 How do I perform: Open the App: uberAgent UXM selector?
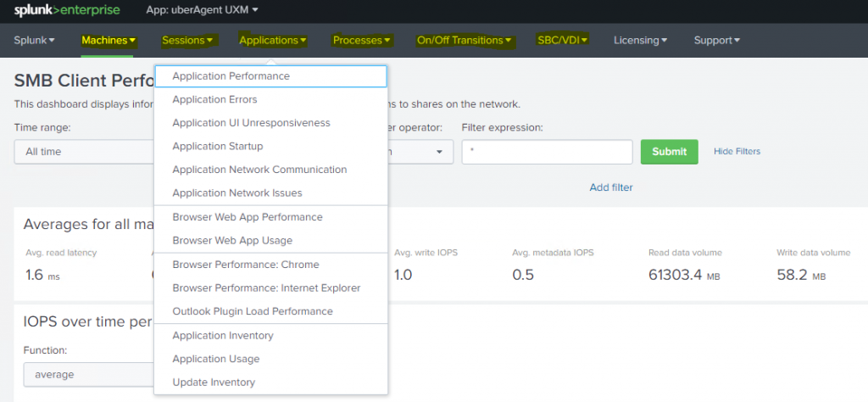tap(202, 9)
